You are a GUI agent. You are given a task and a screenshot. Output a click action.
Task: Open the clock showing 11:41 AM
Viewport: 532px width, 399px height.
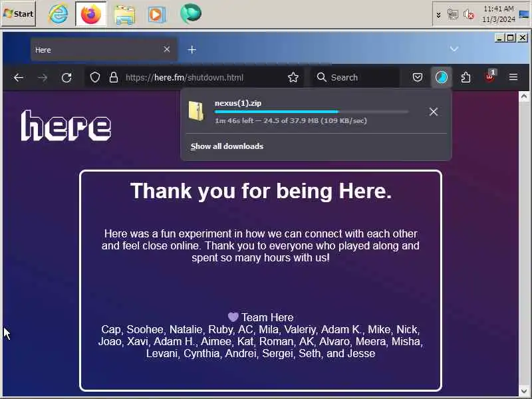pyautogui.click(x=498, y=14)
